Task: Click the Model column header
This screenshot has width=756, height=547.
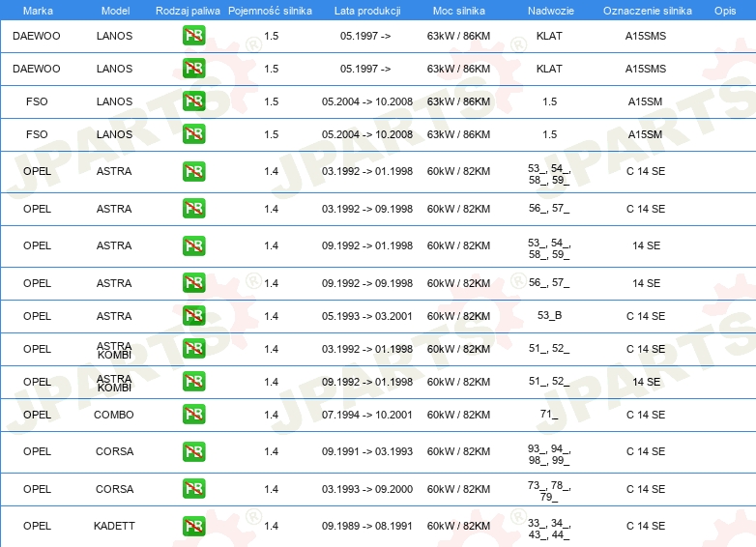Action: point(115,11)
